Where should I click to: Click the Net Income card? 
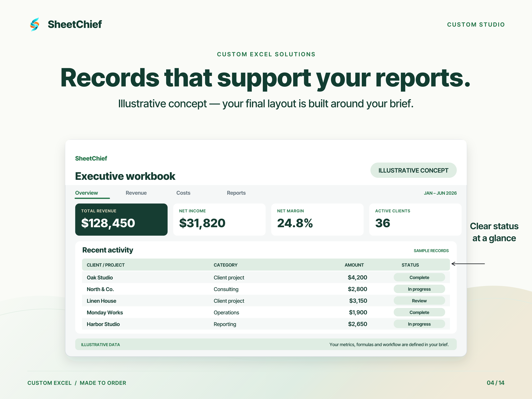click(219, 220)
